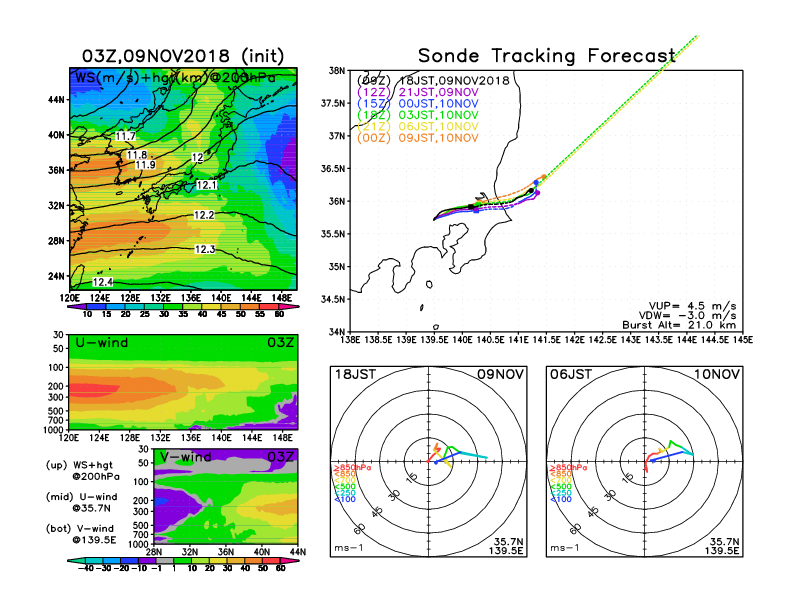Screen dimensions: 792x612
Task: Click the teal swatch below -40 on the bottom colorbar
Action: point(76,560)
